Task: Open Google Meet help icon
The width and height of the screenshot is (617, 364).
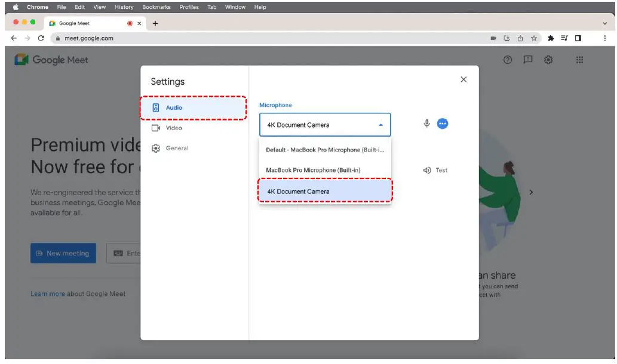Action: tap(508, 60)
